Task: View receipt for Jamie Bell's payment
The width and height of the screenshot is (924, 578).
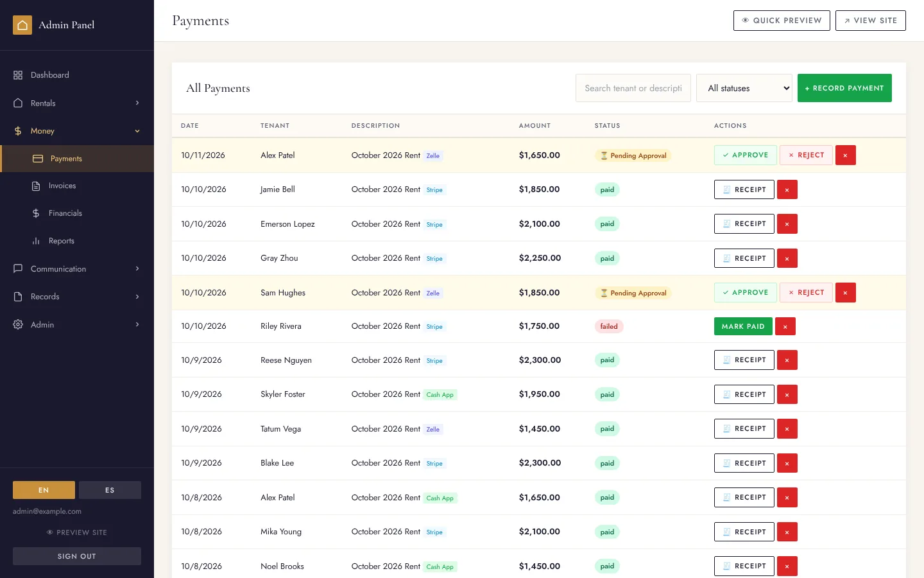Action: [744, 189]
